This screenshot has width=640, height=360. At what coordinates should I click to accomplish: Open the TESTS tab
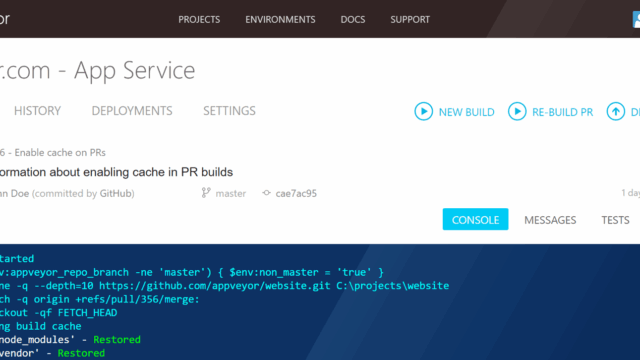click(615, 220)
